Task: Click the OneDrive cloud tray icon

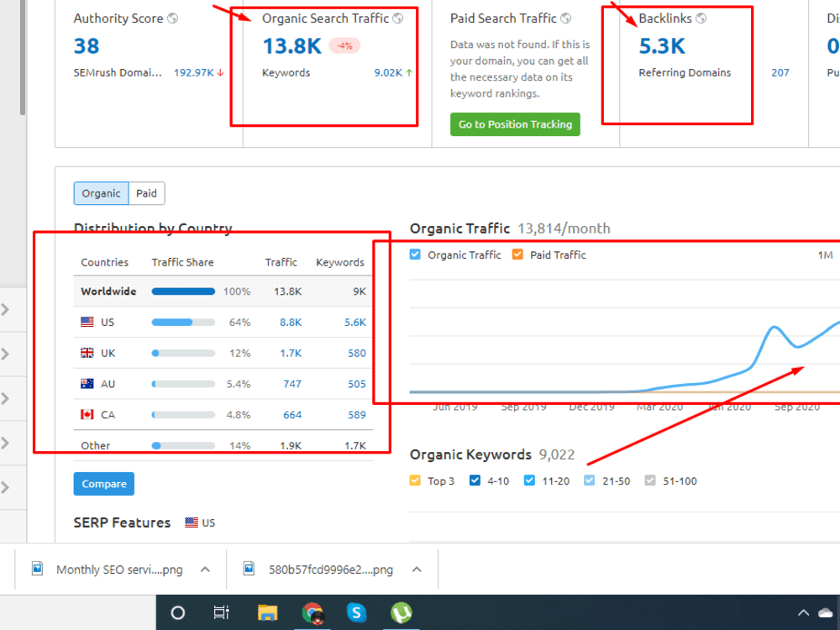Action: [826, 613]
